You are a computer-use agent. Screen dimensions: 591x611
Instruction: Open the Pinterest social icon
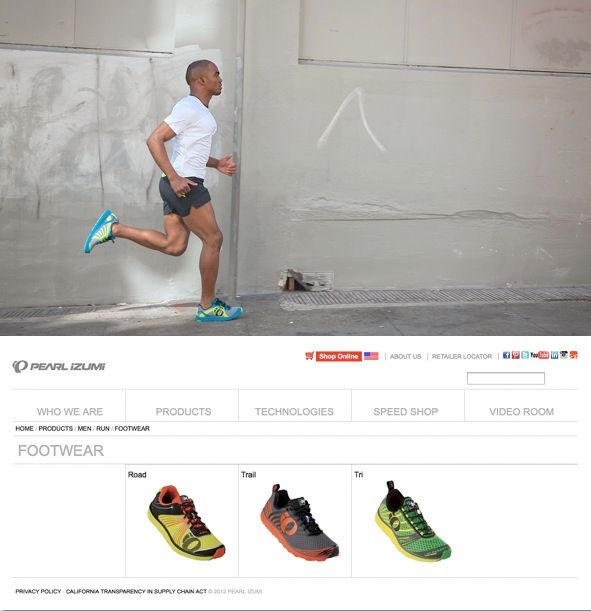tap(515, 355)
